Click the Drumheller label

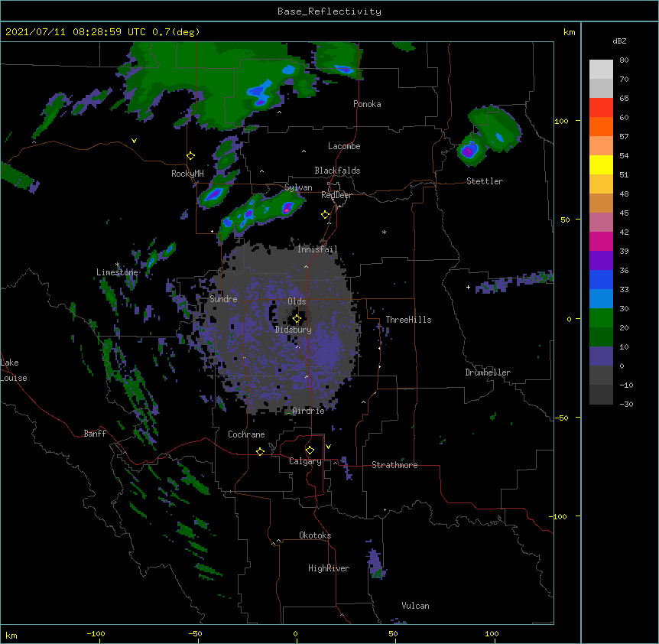(488, 372)
